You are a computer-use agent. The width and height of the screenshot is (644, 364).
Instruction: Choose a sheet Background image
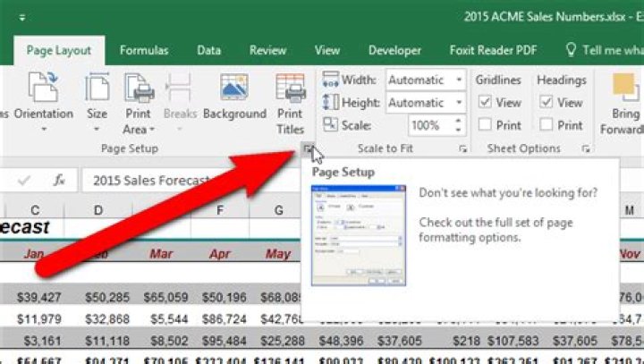click(x=234, y=97)
